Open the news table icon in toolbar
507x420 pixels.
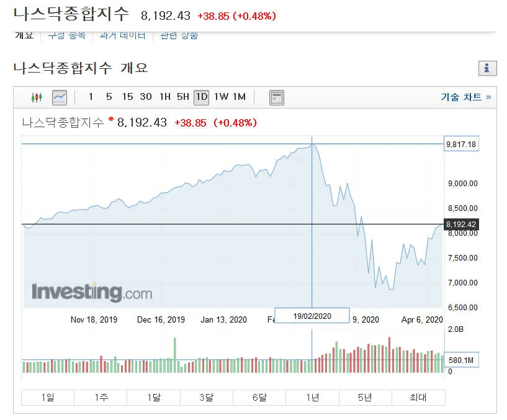[x=276, y=97]
